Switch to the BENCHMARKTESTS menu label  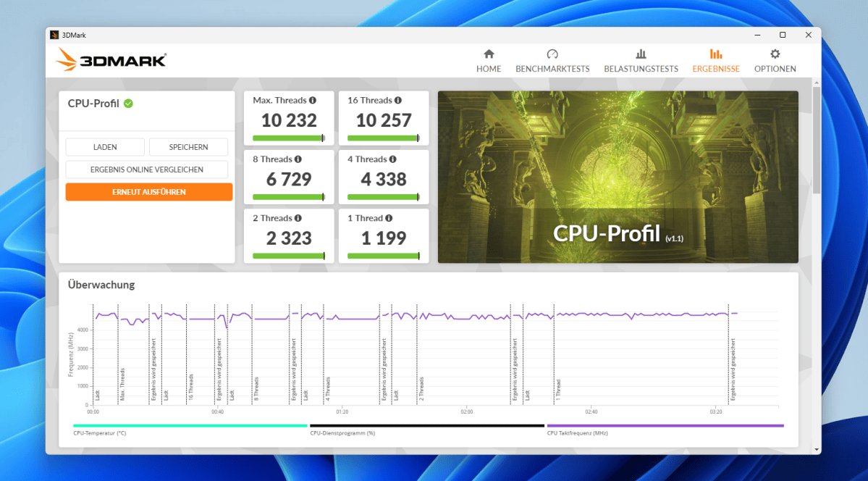[552, 69]
